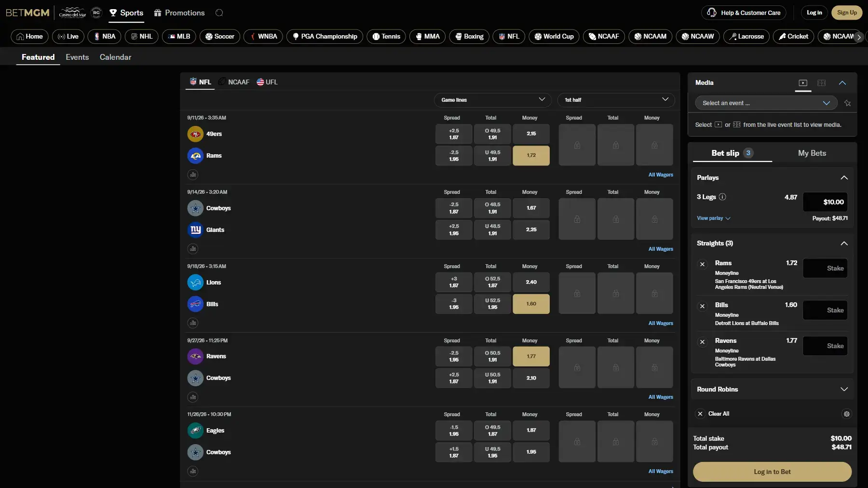Edit the parlay $10.00 stake field
This screenshot has width=868, height=488.
[x=825, y=202]
